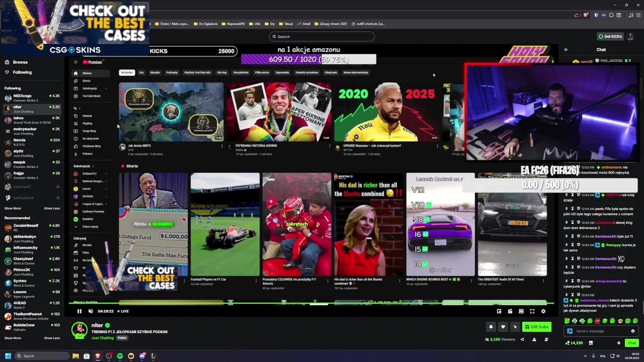Click the Brave Shields lion icon

click(586, 15)
